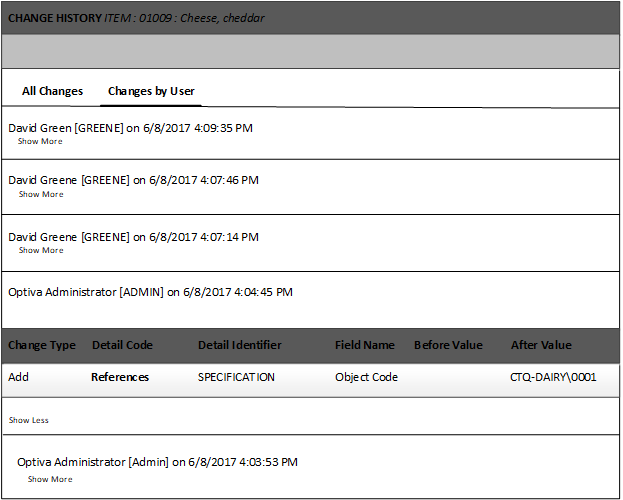Viewport: 623px width, 500px height.
Task: Select the Object Code field name cell
Action: tap(366, 378)
